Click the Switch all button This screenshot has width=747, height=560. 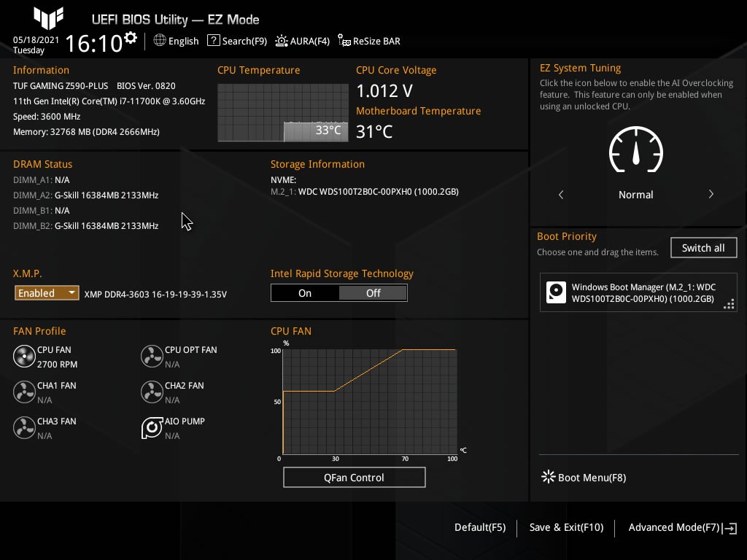[703, 248]
